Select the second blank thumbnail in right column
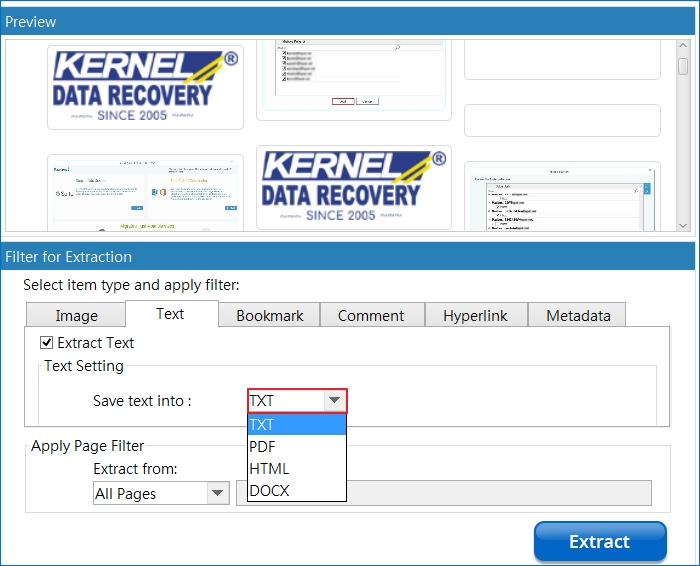 [562, 120]
